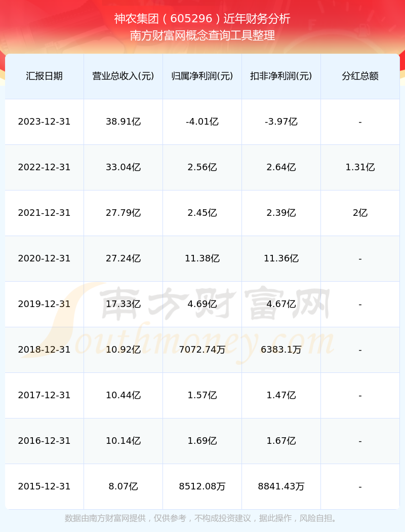Select the value 1.67亿
The height and width of the screenshot is (532, 405).
click(x=281, y=441)
